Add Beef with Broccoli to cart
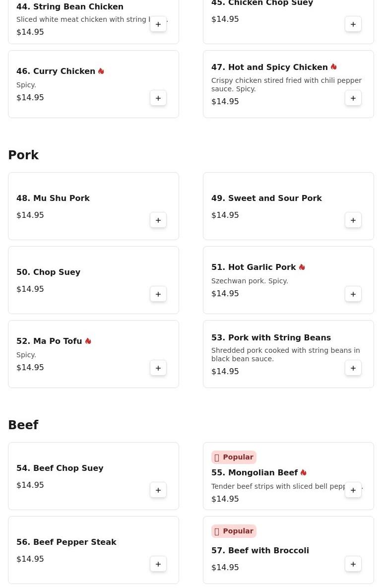The width and height of the screenshot is (382, 588). pos(353,564)
